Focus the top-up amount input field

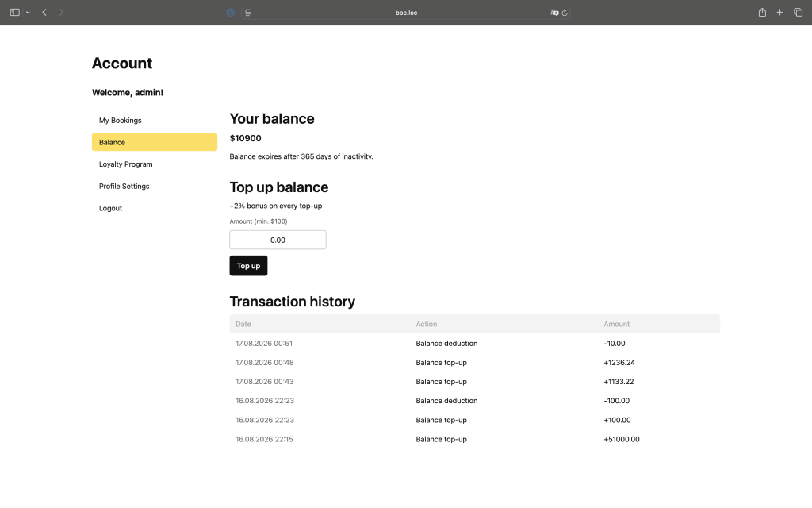pos(278,240)
